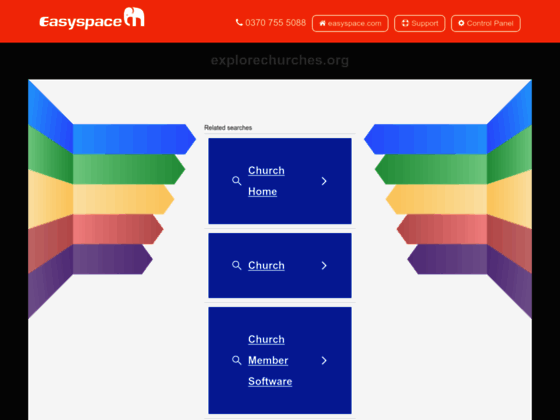Click the chevron arrow on the Church card
Image resolution: width=560 pixels, height=420 pixels.
(324, 265)
